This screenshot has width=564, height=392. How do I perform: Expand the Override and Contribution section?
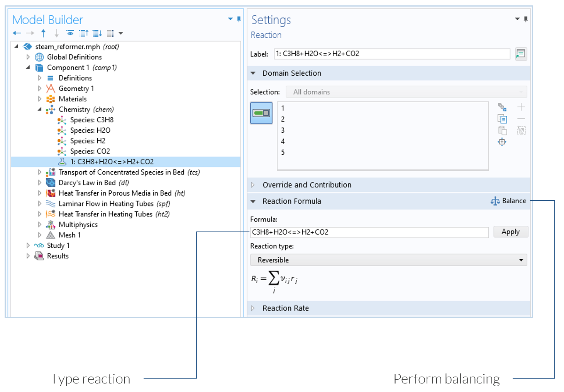[x=307, y=185]
